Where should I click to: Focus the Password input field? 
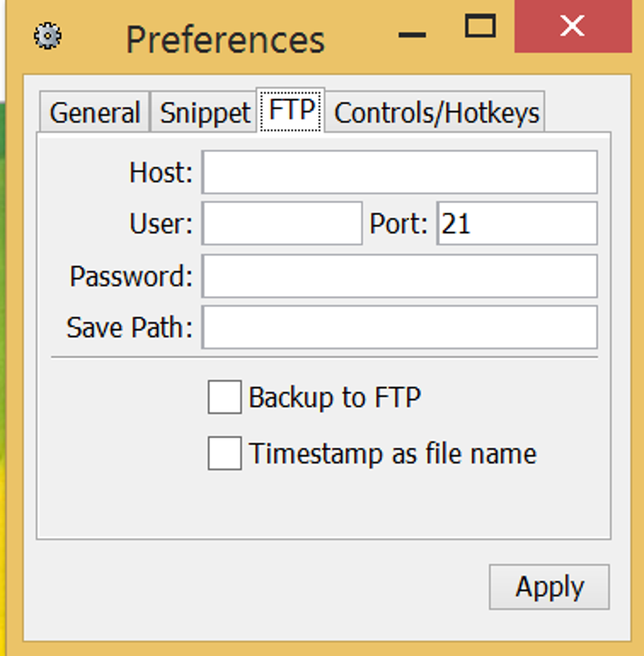tap(399, 276)
